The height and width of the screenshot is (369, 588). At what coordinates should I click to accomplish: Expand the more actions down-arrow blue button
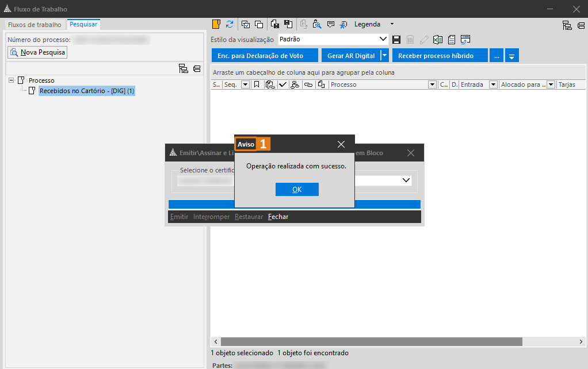[512, 55]
